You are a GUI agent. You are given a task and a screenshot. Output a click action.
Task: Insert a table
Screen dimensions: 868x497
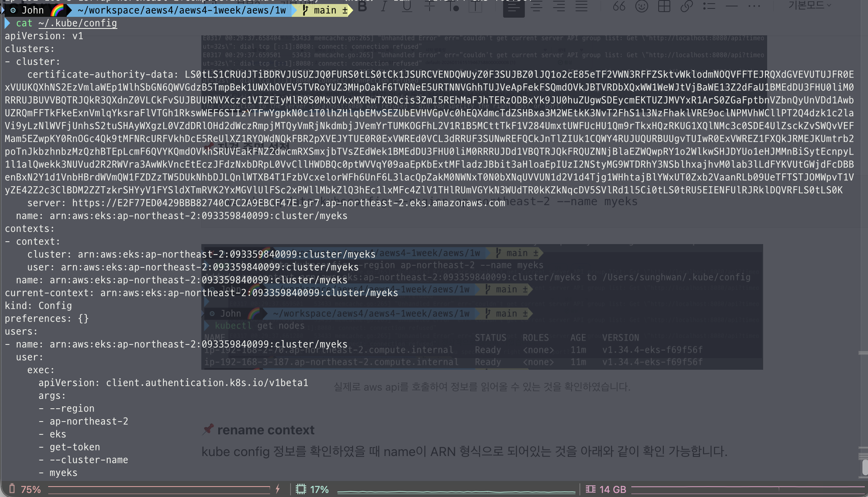click(x=664, y=6)
